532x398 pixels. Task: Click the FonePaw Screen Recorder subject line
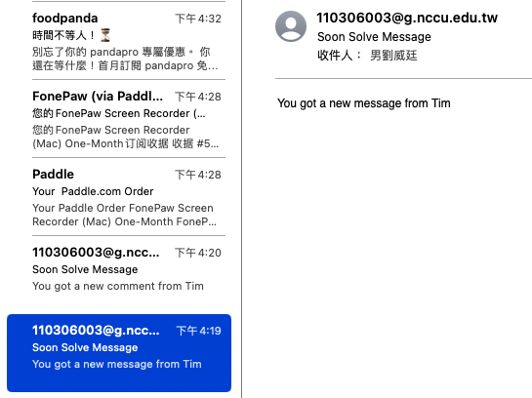click(119, 113)
